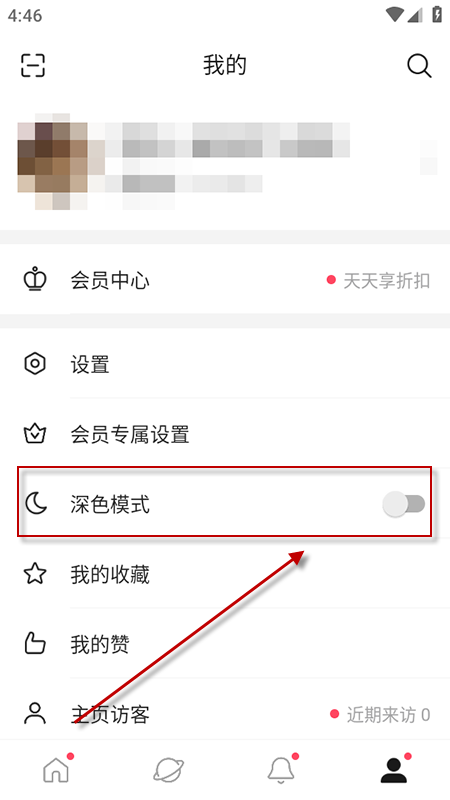Open 会员专属设置
450x800 pixels.
tap(225, 434)
